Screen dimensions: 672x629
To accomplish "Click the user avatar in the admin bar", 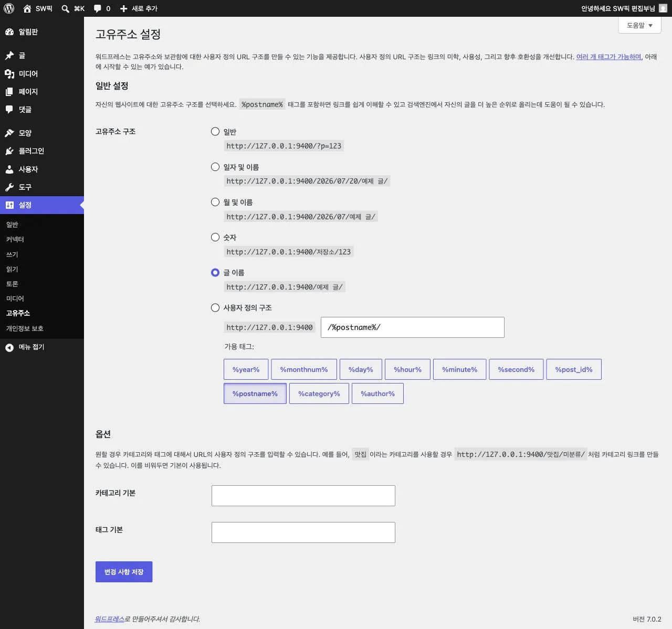I will pos(663,8).
